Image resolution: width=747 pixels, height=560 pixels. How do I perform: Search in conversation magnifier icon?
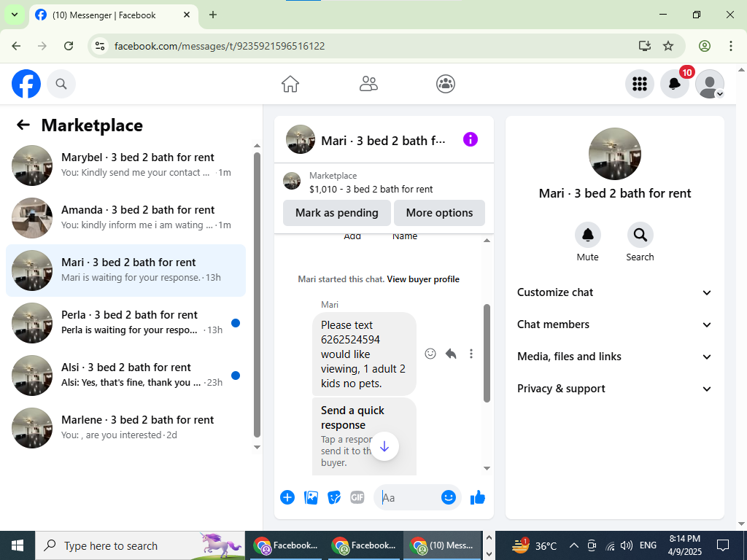click(x=640, y=235)
